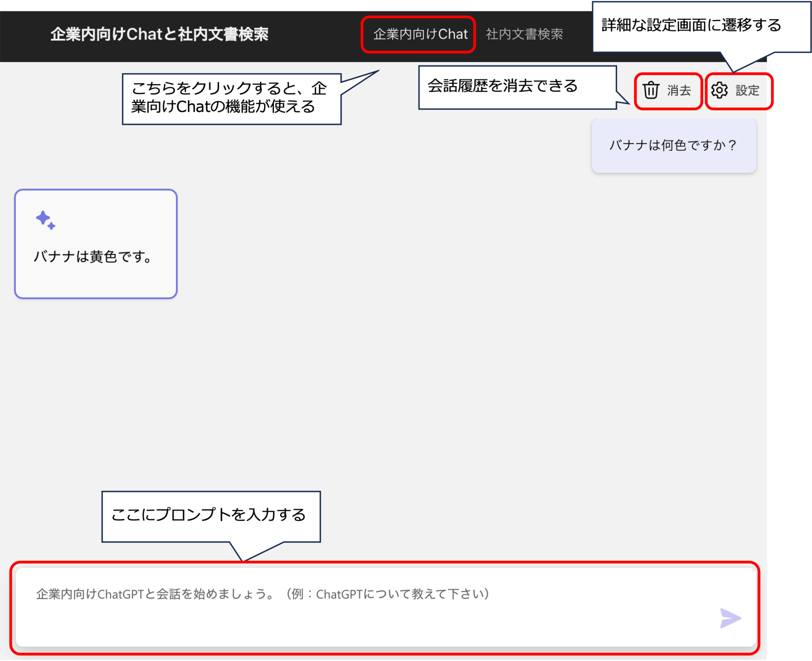Select the 設定 (settings) control in the toolbar
This screenshot has width=812, height=661.
click(x=739, y=90)
